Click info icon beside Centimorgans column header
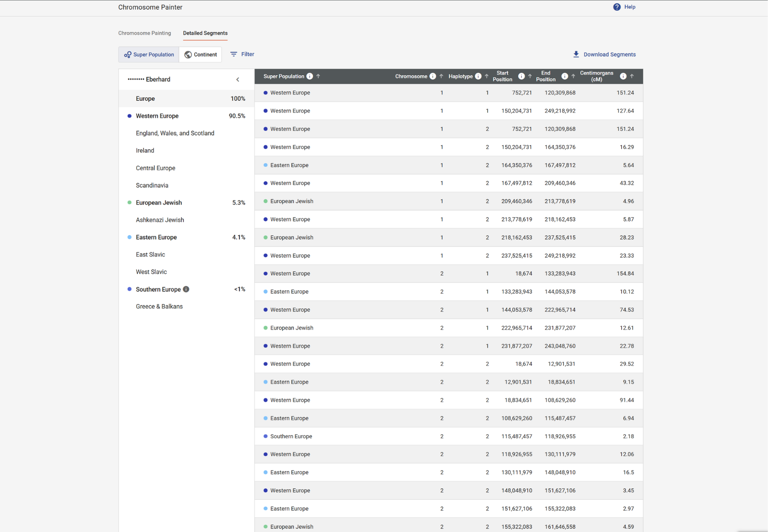768x532 pixels. click(623, 76)
